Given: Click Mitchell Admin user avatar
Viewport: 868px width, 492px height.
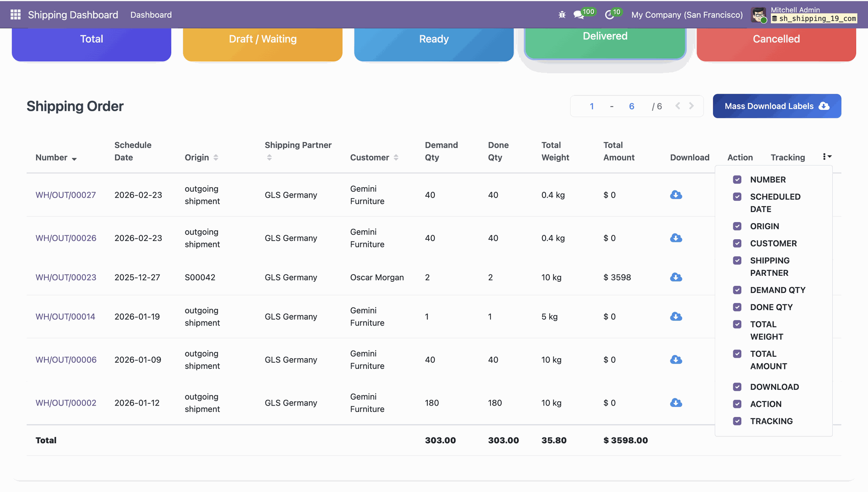Looking at the screenshot, I should pos(759,15).
